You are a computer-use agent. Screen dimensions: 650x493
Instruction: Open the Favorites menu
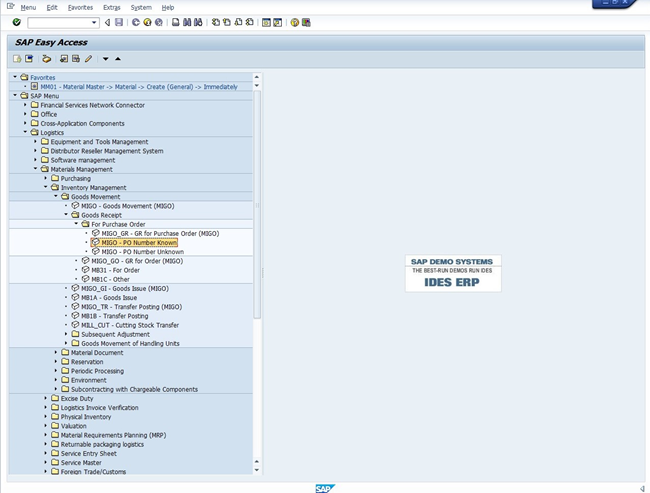pos(80,7)
